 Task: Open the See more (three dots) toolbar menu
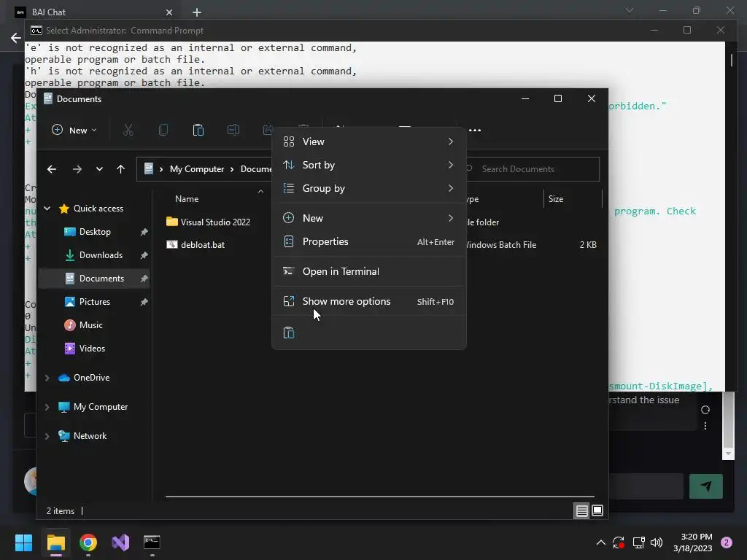[475, 130]
